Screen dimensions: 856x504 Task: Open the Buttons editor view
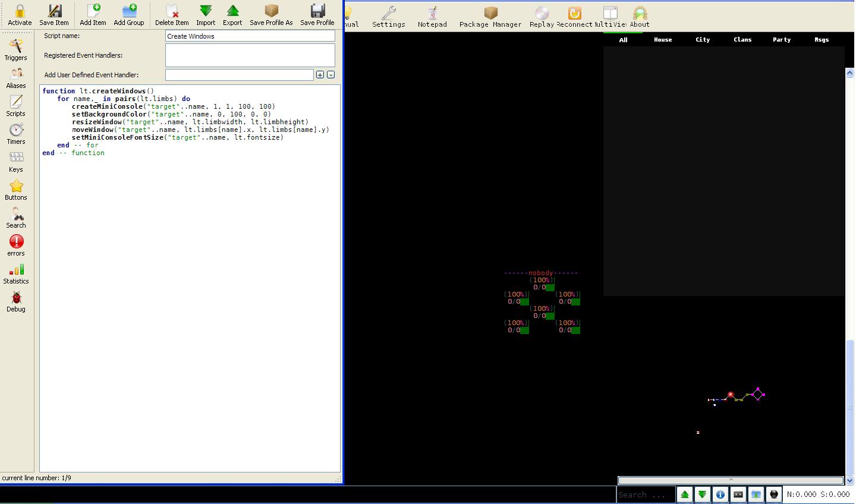[x=16, y=190]
